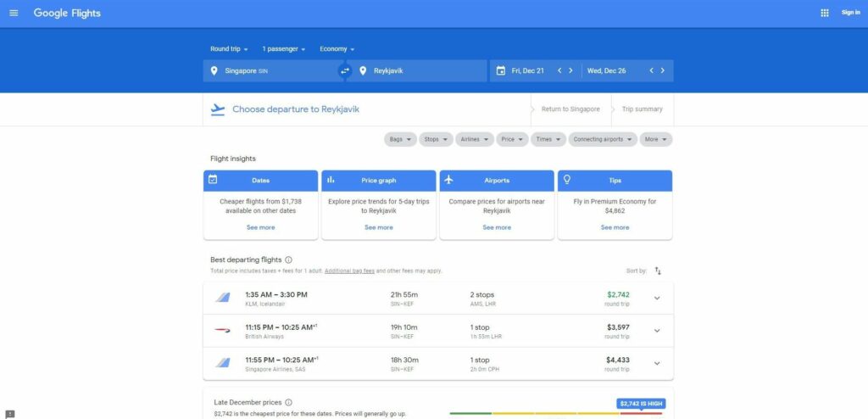The height and width of the screenshot is (419, 868).
Task: Expand the $4,433 Singapore Airlines flight details
Action: pyautogui.click(x=657, y=364)
